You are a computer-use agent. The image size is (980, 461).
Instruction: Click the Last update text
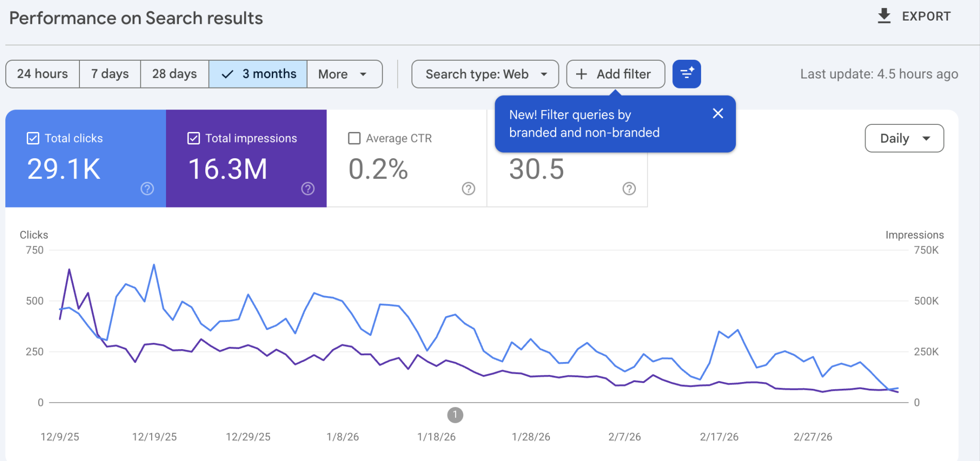point(879,74)
